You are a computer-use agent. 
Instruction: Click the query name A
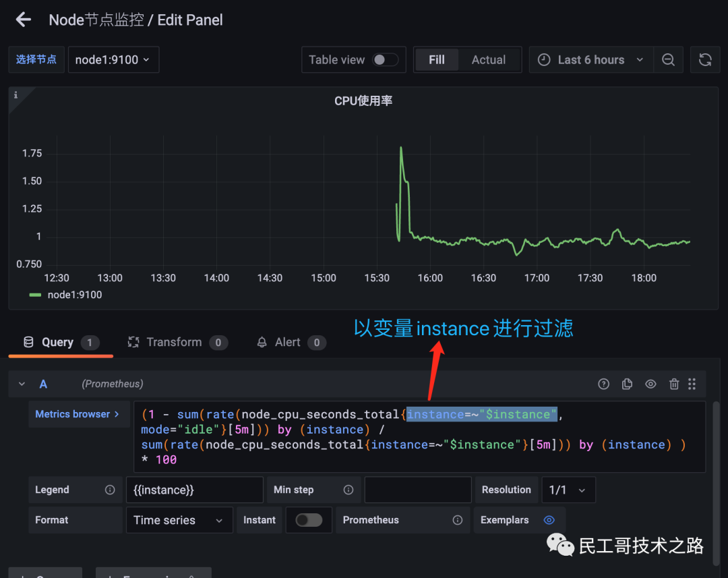pos(43,384)
